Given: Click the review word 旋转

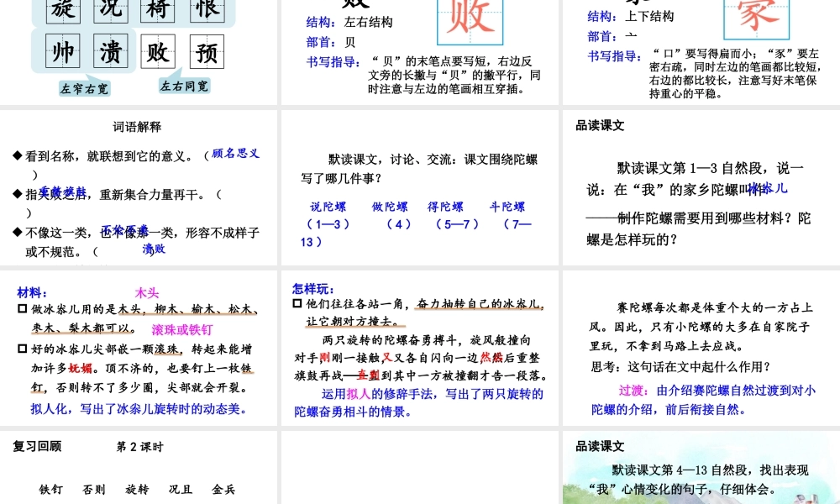Looking at the screenshot, I should (137, 489).
